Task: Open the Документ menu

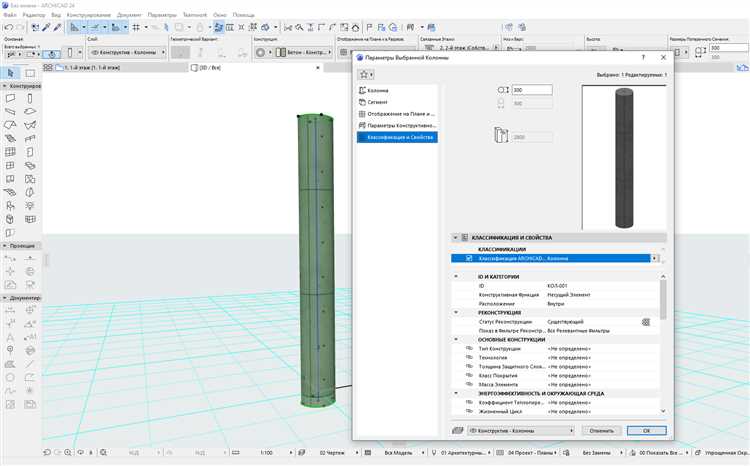Action: click(x=129, y=15)
